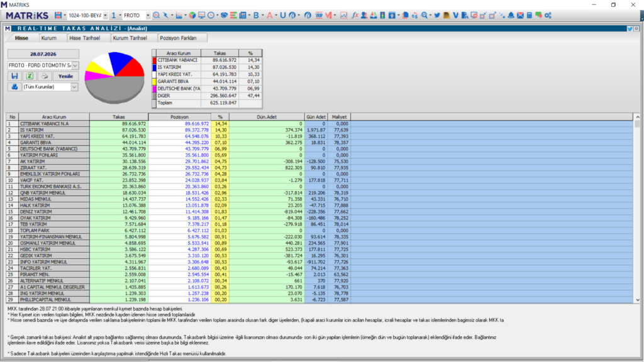The width and height of the screenshot is (644, 362).
Task: Sort by the Takas column header
Action: pos(119,117)
